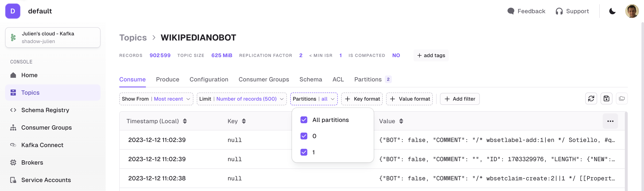Click the Brokers chip icon
Image resolution: width=644 pixels, height=191 pixels.
point(13,162)
